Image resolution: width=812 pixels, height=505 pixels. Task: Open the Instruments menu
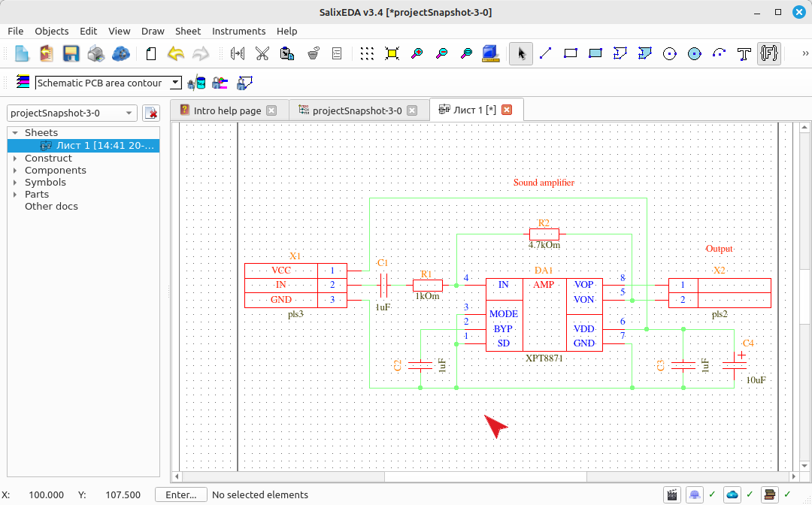(239, 31)
